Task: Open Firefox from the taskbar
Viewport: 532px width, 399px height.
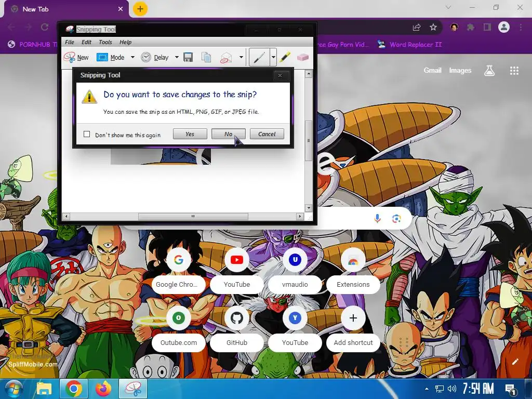Action: click(x=103, y=389)
